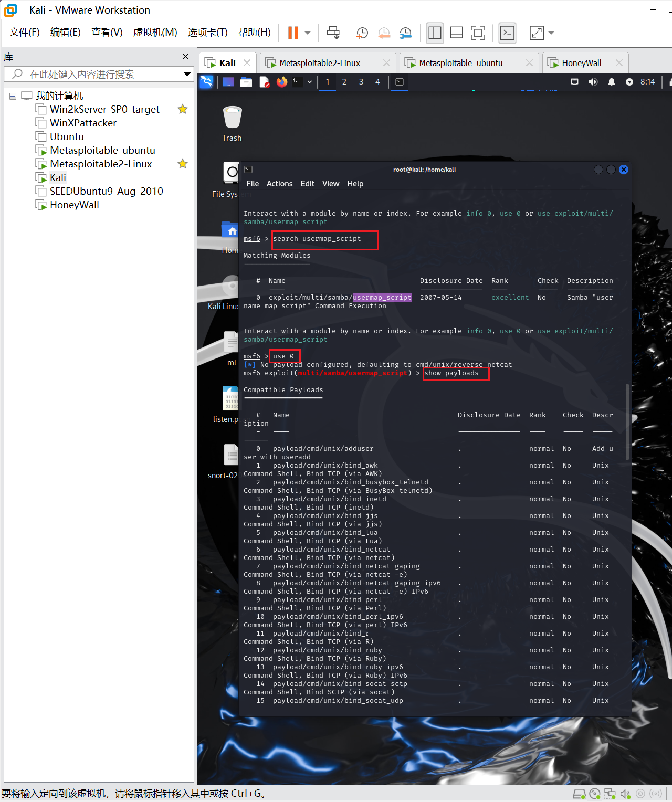Revert to snapshot using the toolbar icon
Viewport: 672px width, 802px height.
click(384, 33)
